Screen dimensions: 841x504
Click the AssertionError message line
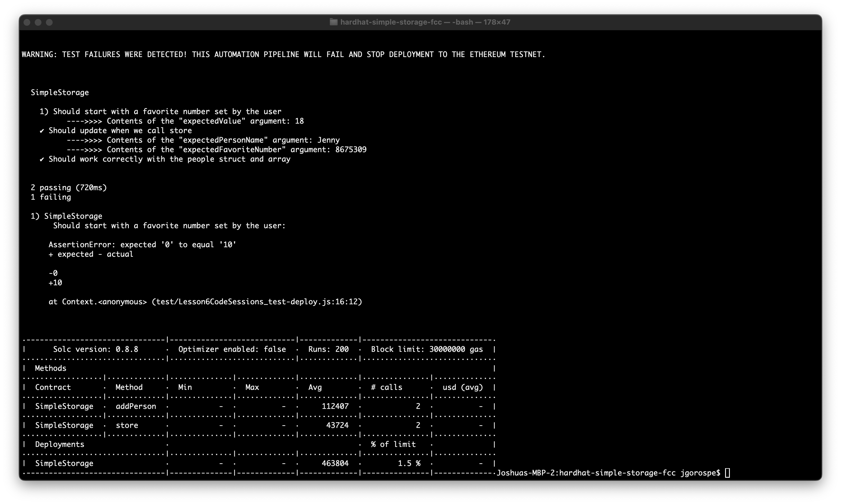point(142,244)
